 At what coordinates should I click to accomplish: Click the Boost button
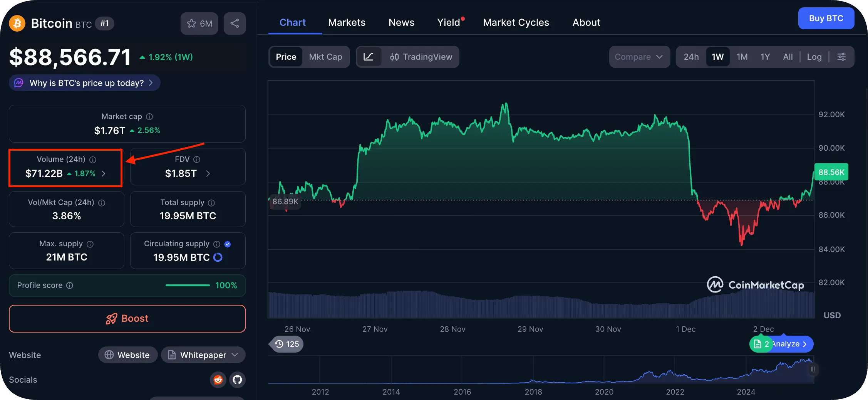click(x=127, y=318)
